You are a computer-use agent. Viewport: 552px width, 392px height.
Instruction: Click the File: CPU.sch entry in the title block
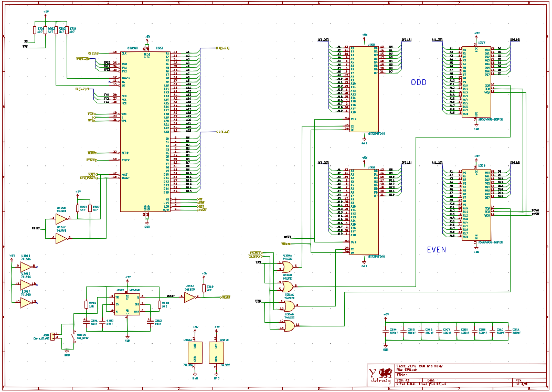tap(407, 370)
